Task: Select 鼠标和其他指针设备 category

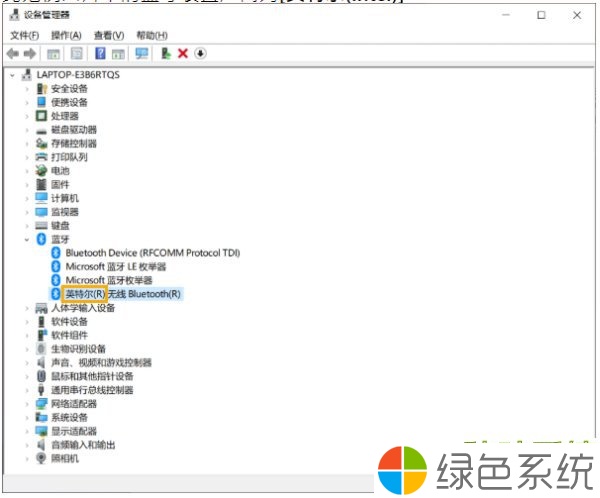Action: [x=92, y=377]
